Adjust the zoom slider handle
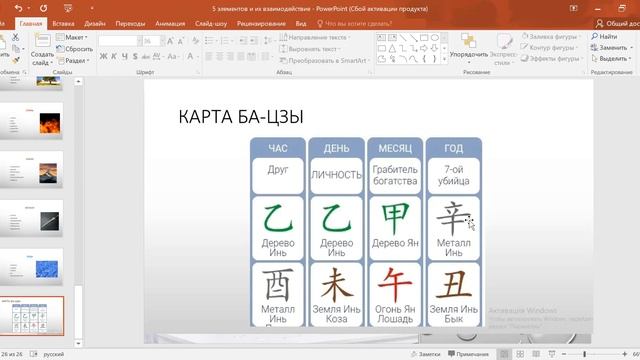640x360 pixels. (584, 354)
